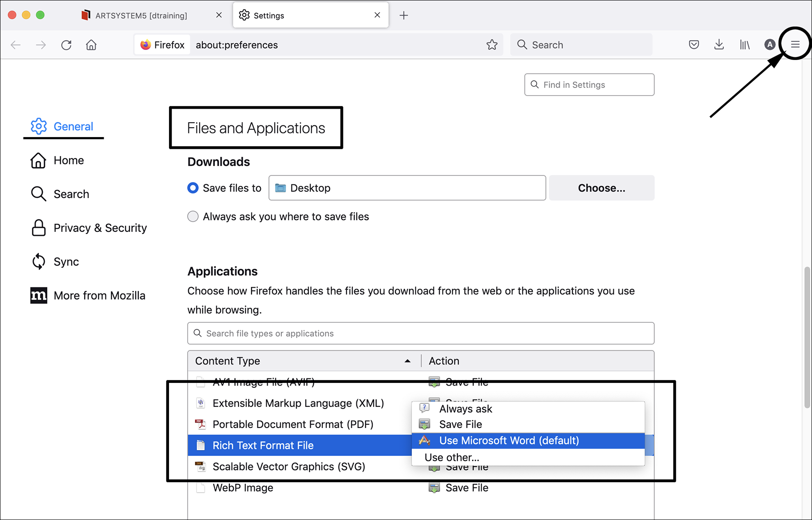Click the page vertical scrollbar thumb

[x=807, y=337]
